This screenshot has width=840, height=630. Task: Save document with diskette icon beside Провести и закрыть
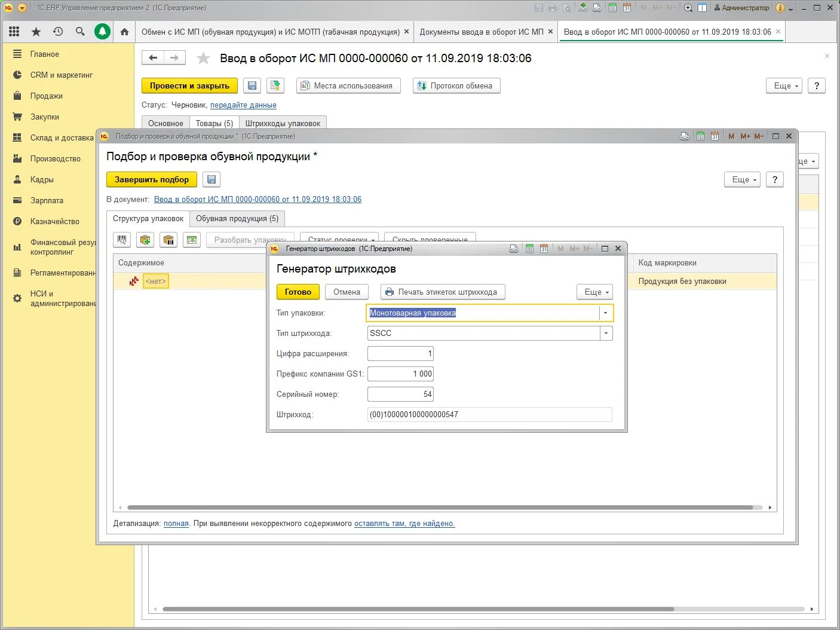[x=252, y=86]
